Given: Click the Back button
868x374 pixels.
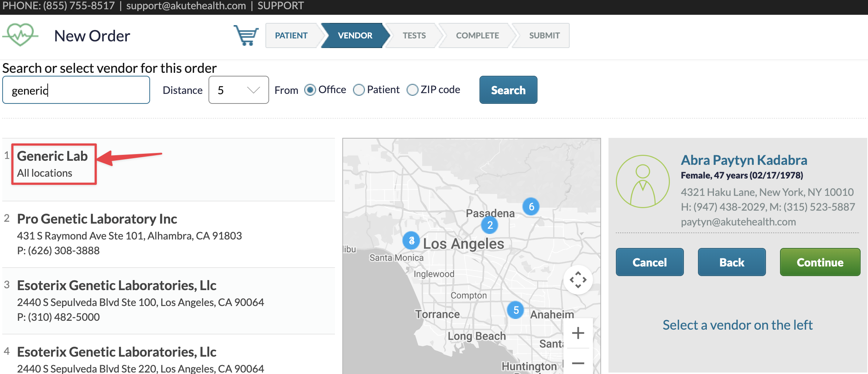Looking at the screenshot, I should pos(732,262).
